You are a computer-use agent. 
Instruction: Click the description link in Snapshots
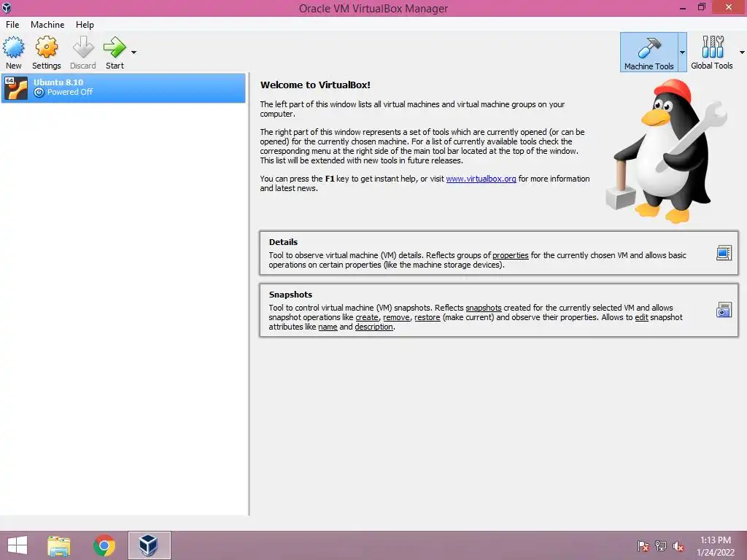(374, 327)
